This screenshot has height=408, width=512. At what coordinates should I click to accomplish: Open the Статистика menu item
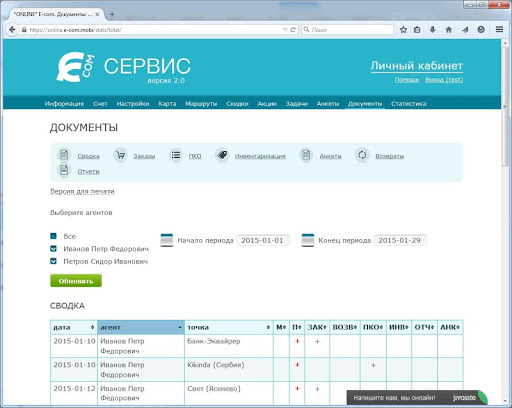(x=409, y=104)
